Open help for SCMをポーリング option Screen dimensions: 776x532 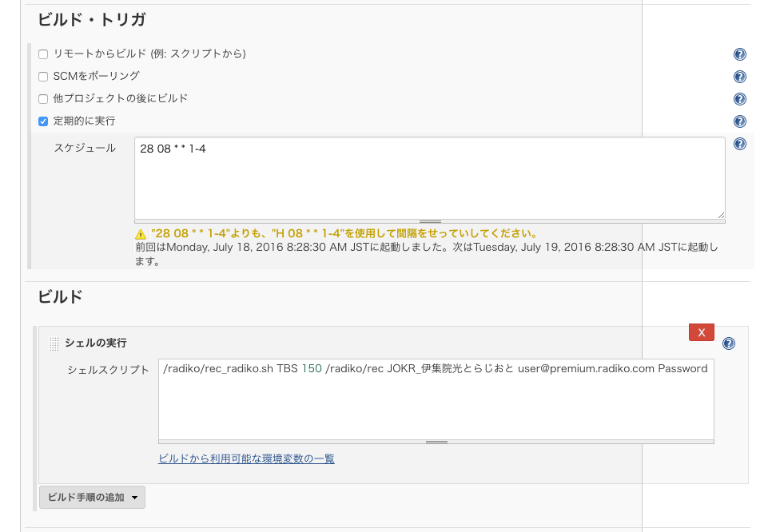739,77
